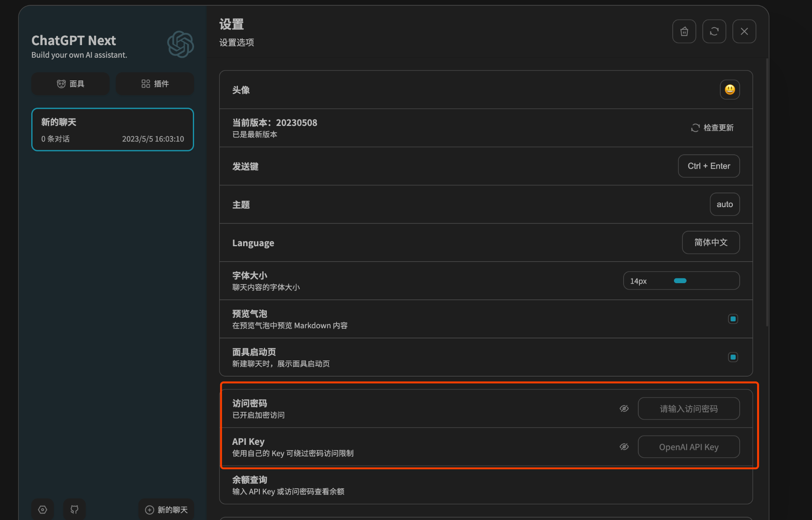
Task: Click the ChatGPT logo in sidebar
Action: (180, 44)
